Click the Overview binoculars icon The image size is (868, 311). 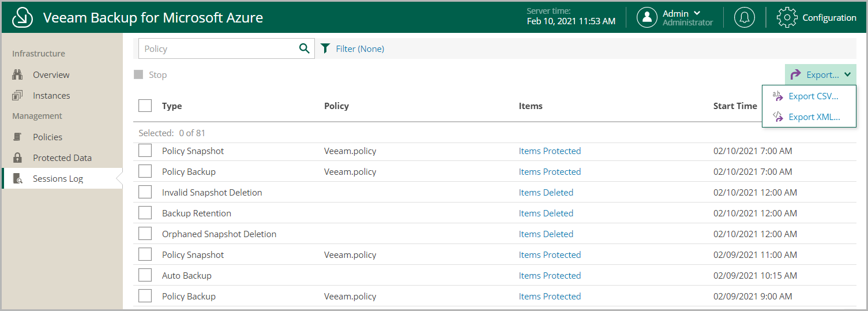17,74
